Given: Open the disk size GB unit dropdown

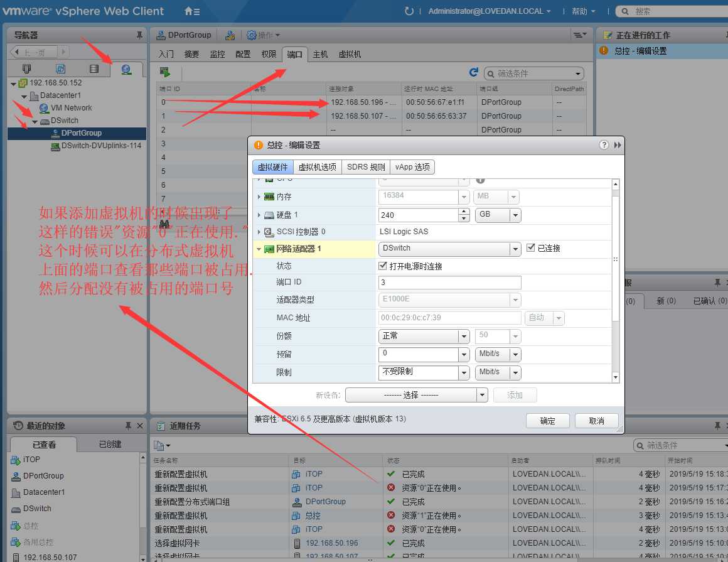Looking at the screenshot, I should pyautogui.click(x=515, y=215).
